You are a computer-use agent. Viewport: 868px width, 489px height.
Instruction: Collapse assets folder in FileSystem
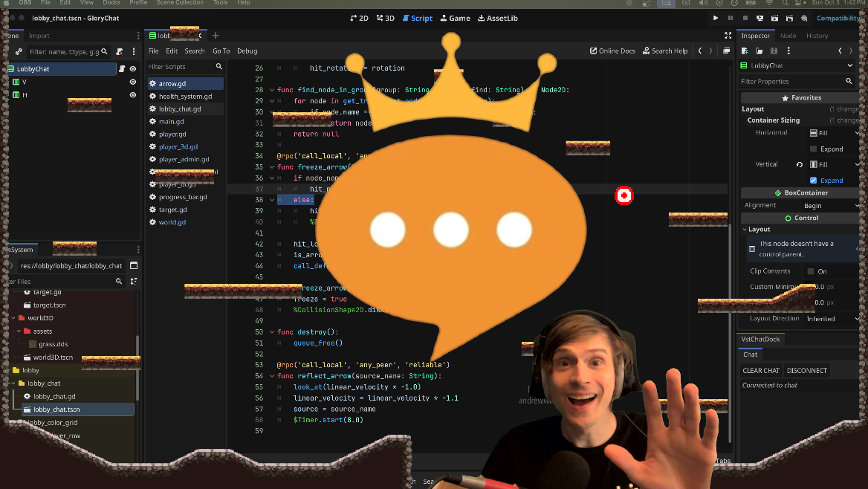pos(19,331)
